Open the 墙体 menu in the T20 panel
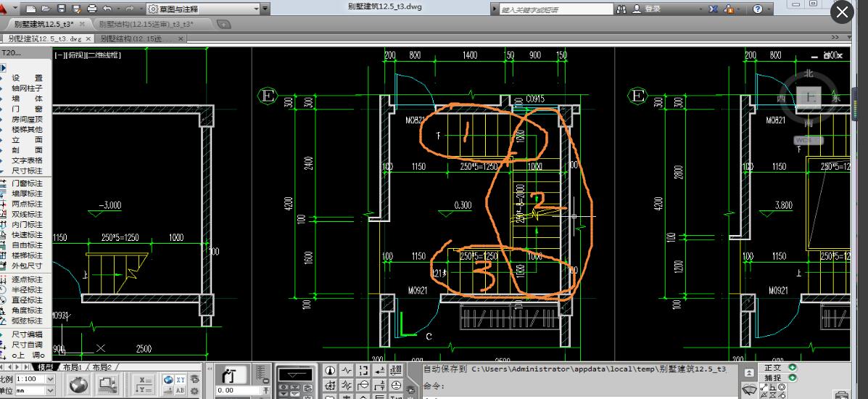Viewport: 868px width, 399px height. [x=27, y=99]
